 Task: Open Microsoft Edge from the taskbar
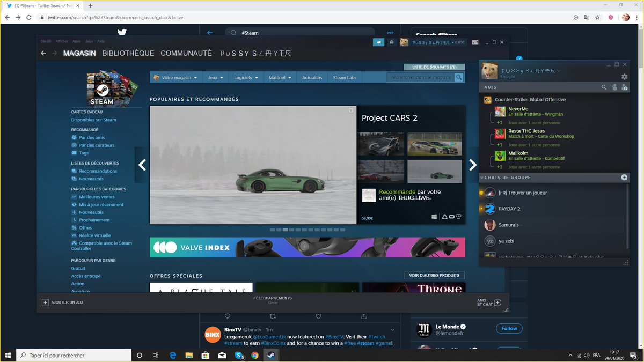[173, 355]
